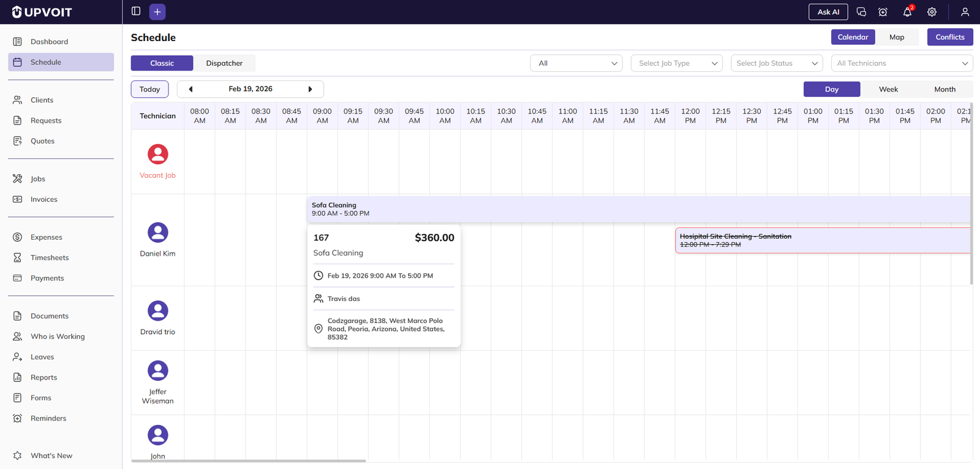Open Quotes in the sidebar

[x=61, y=141]
